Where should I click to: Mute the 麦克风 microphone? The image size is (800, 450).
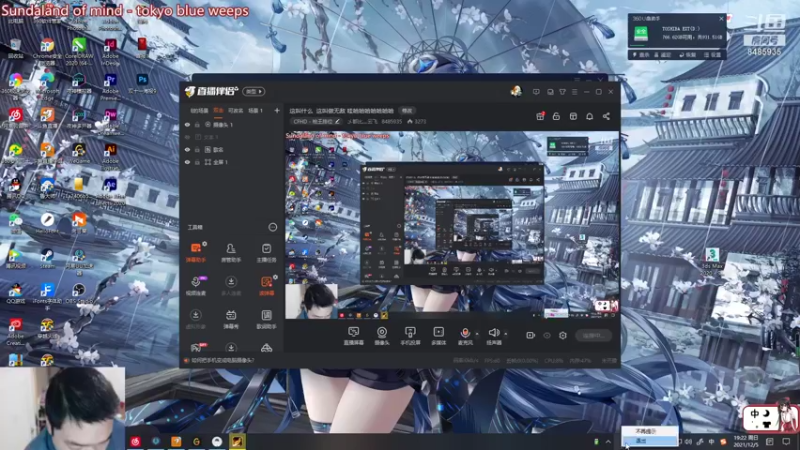(x=465, y=336)
